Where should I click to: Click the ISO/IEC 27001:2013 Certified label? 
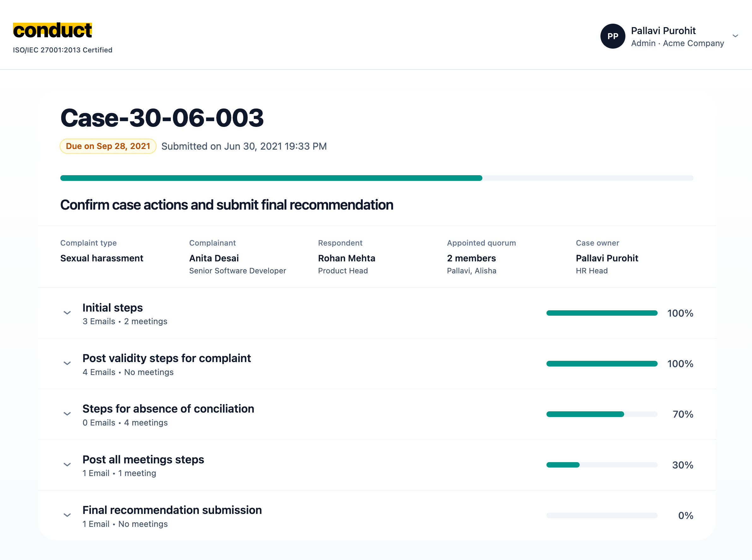pos(63,50)
